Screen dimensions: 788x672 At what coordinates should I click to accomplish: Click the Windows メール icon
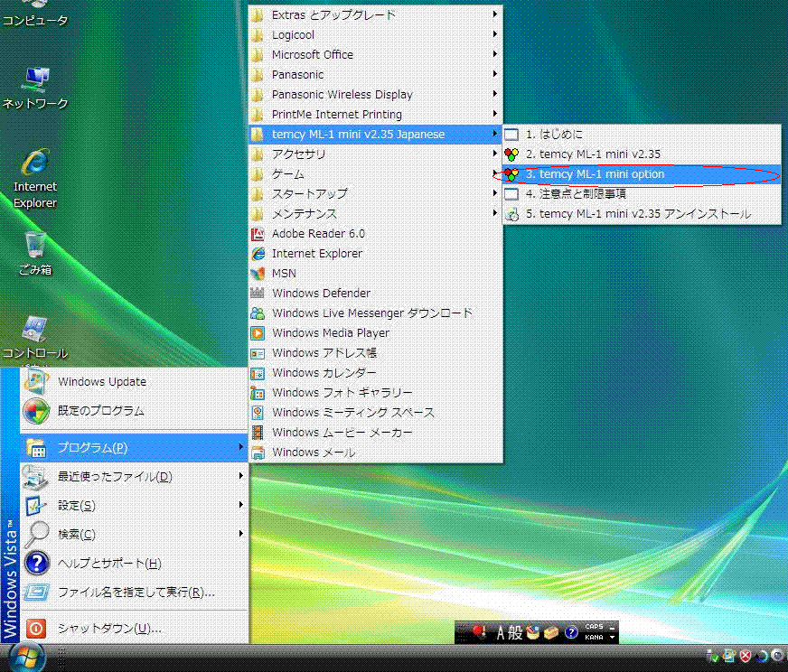click(x=258, y=453)
